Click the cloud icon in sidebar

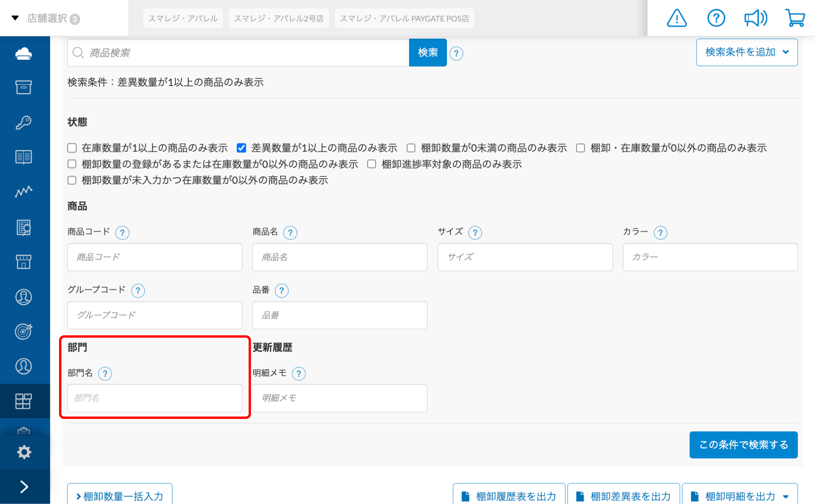tap(24, 53)
